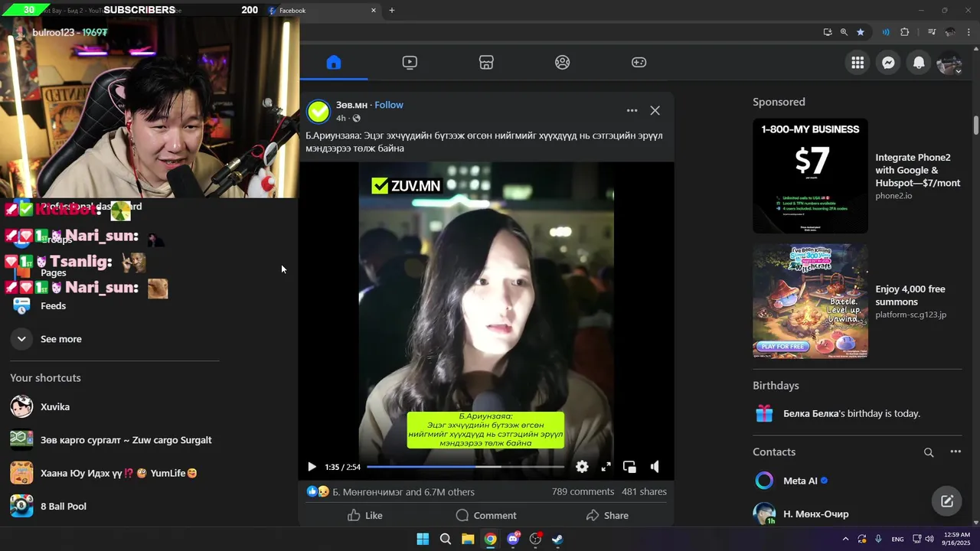Dismiss the post with X button
This screenshot has height=551, width=980.
(655, 110)
